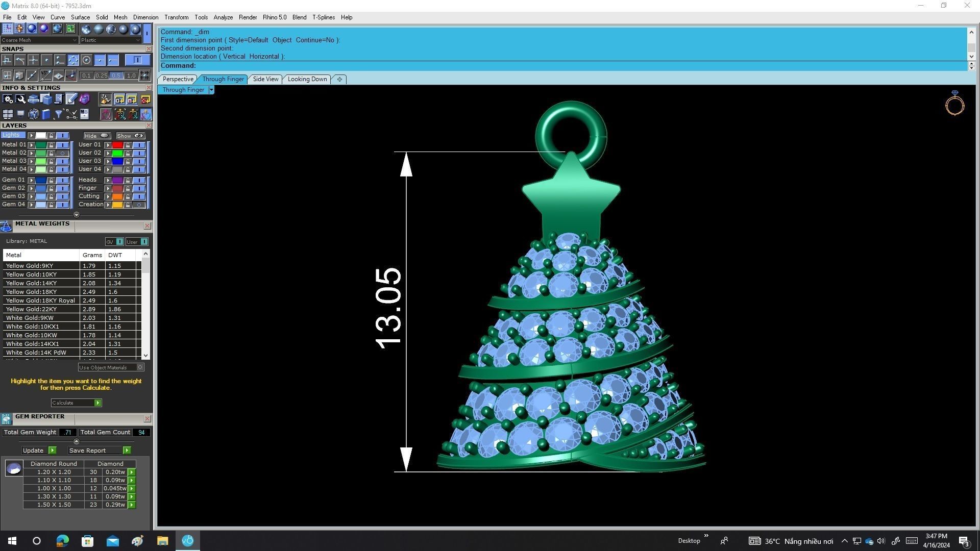This screenshot has width=980, height=551.
Task: Select the center snap icon
Action: coord(86,60)
